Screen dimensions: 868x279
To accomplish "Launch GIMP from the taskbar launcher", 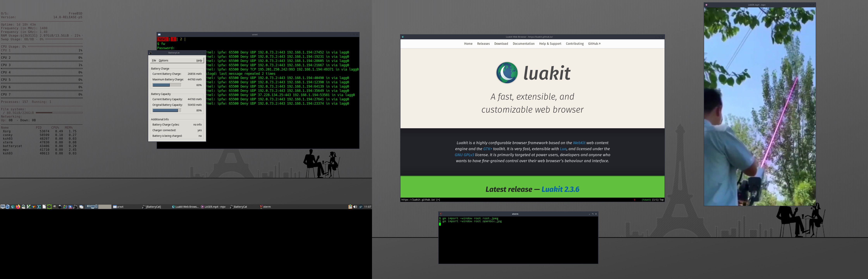I will point(55,207).
